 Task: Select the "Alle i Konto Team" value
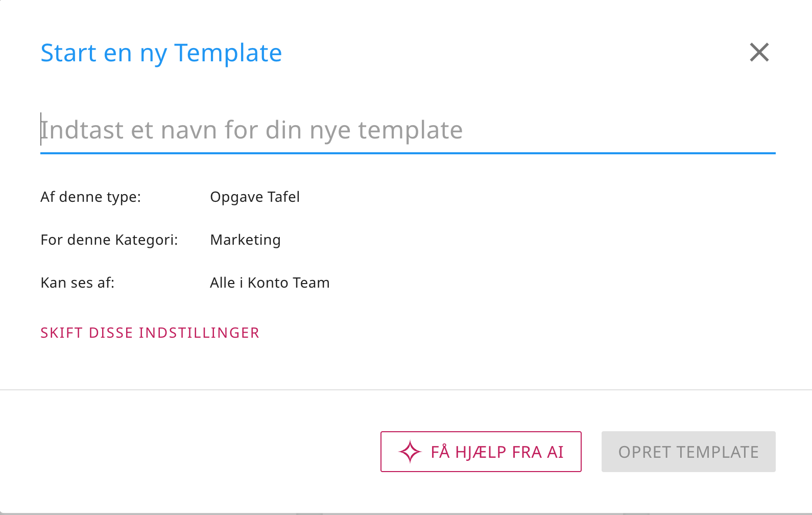(x=270, y=283)
